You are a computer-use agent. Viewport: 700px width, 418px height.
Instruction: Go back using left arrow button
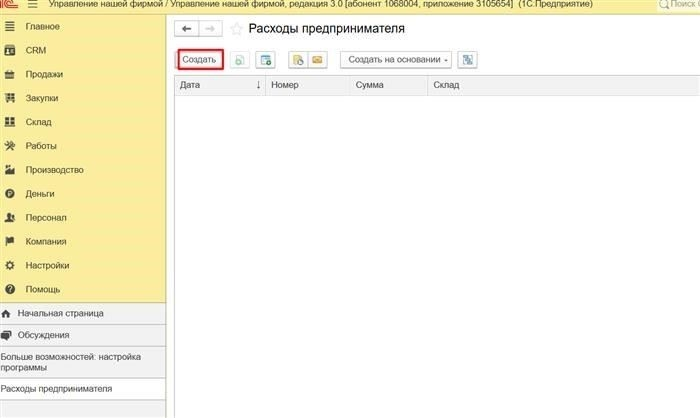pyautogui.click(x=186, y=29)
